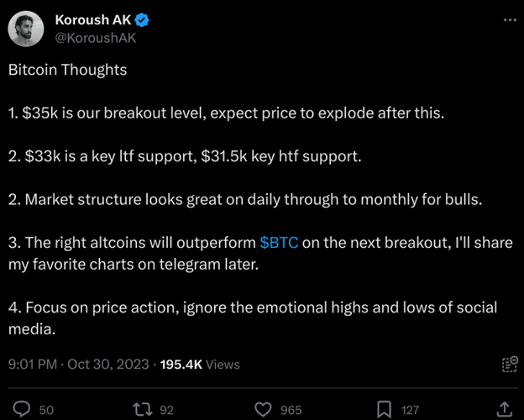
Task: Click the 127 bookmarks count
Action: [x=410, y=410]
